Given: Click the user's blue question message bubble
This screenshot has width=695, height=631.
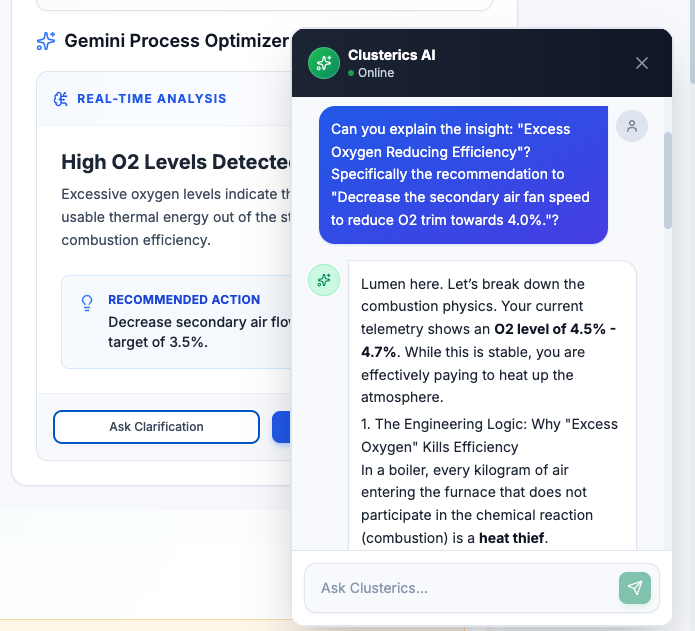Looking at the screenshot, I should pos(463,175).
